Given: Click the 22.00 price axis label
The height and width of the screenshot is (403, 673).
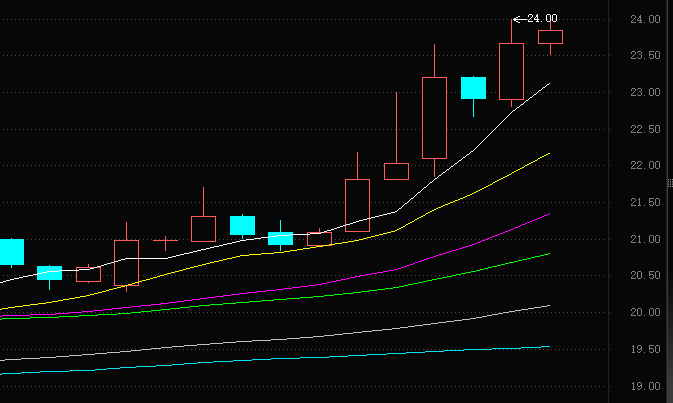Looking at the screenshot, I should point(645,165).
